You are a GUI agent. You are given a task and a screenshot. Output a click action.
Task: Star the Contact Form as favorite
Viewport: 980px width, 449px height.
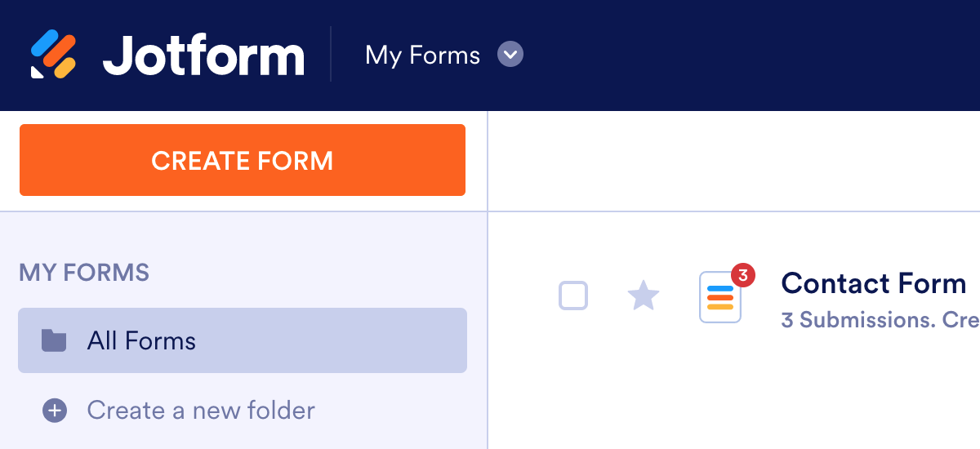click(x=644, y=296)
